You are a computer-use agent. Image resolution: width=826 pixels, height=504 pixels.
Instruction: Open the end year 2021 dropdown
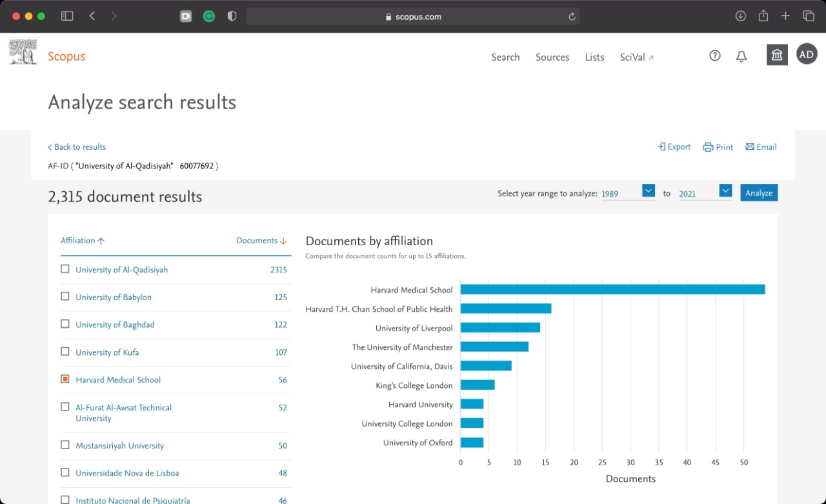click(725, 191)
